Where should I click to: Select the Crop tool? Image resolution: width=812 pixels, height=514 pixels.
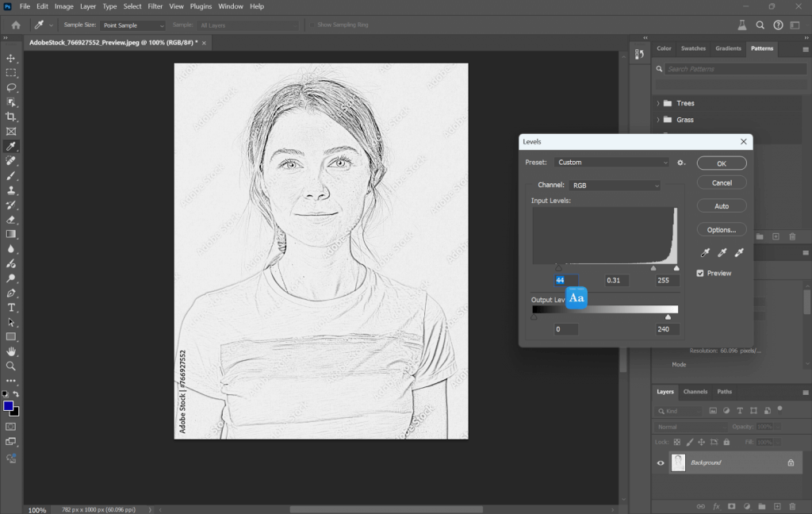pyautogui.click(x=11, y=117)
